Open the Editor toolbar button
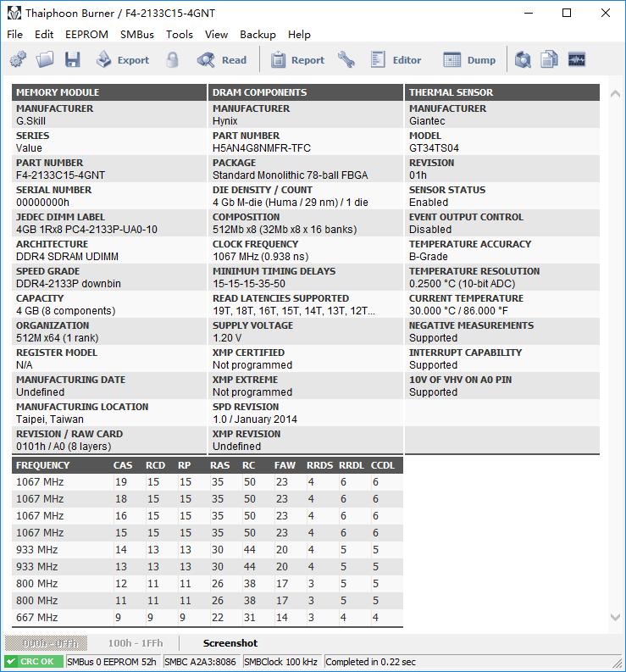This screenshot has width=626, height=672. (396, 59)
